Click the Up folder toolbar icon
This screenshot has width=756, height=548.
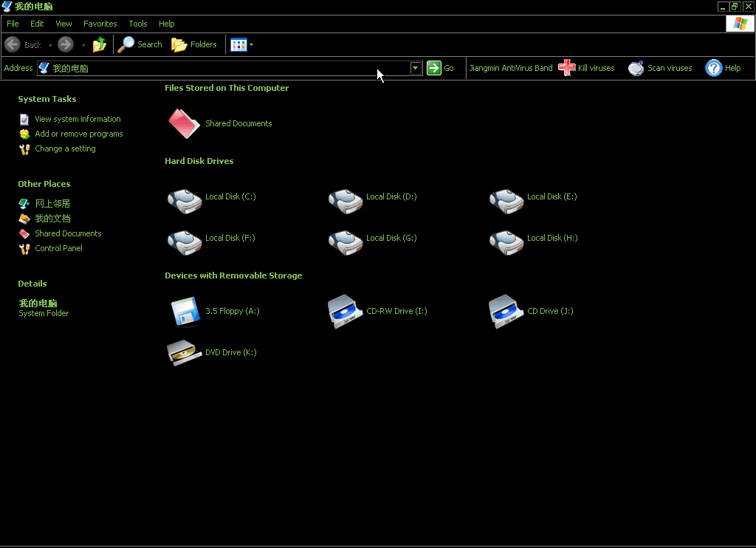100,45
